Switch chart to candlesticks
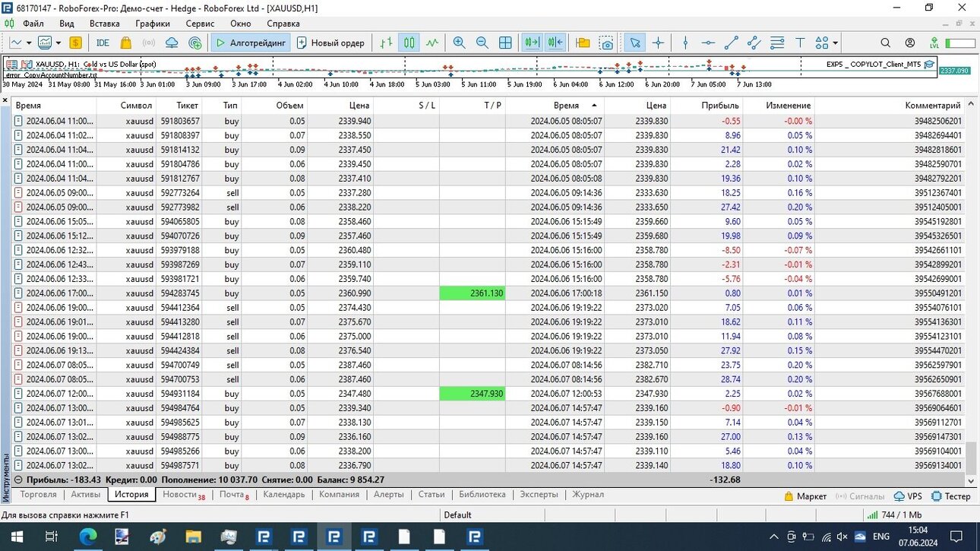Screen dimensions: 980x551 tap(409, 43)
